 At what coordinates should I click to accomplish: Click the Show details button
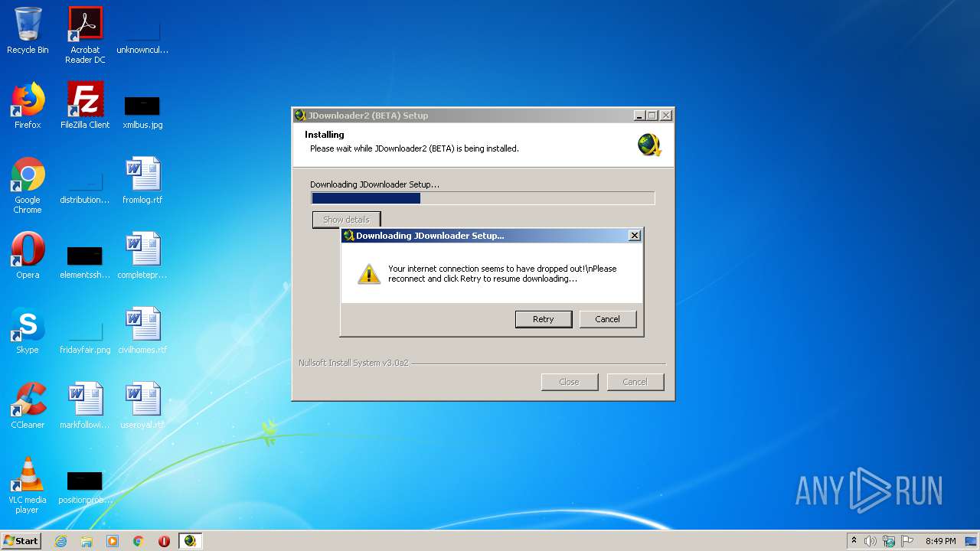coord(346,220)
